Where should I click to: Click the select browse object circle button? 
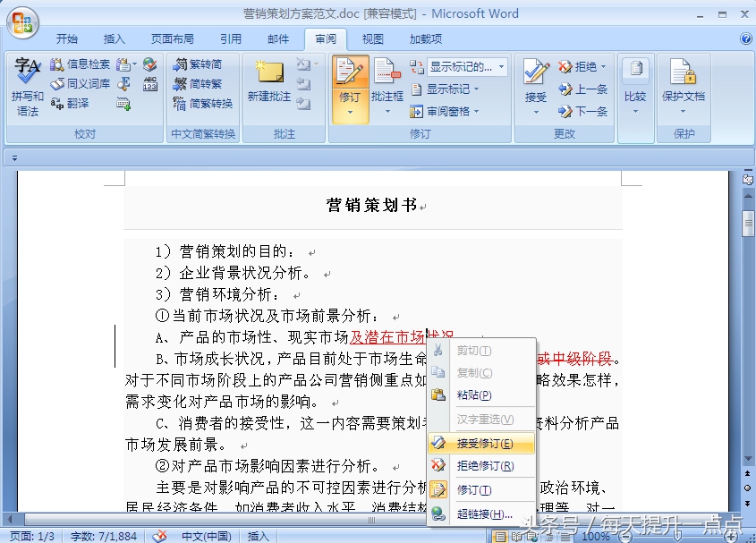pyautogui.click(x=748, y=488)
